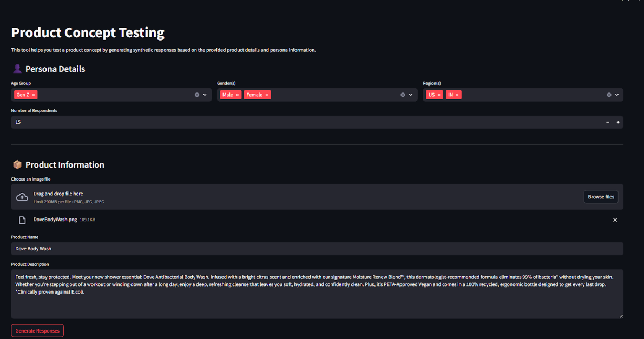Click the Product Information box icon

tap(17, 164)
